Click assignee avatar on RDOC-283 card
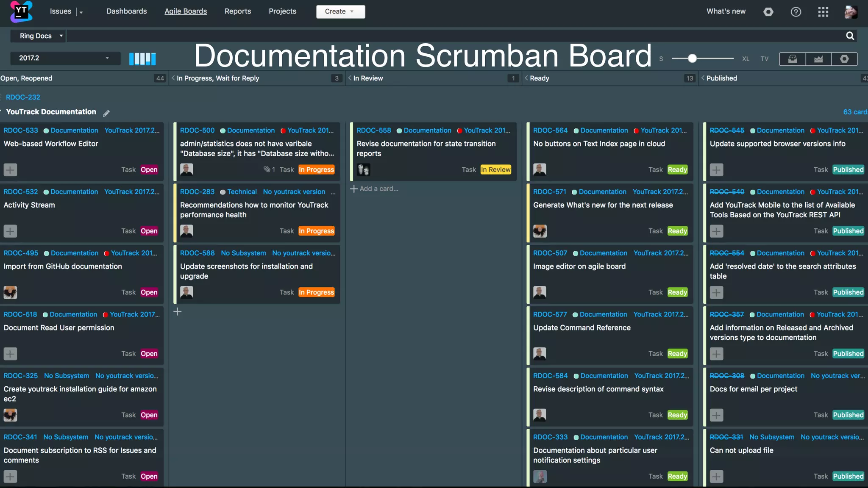 187,231
